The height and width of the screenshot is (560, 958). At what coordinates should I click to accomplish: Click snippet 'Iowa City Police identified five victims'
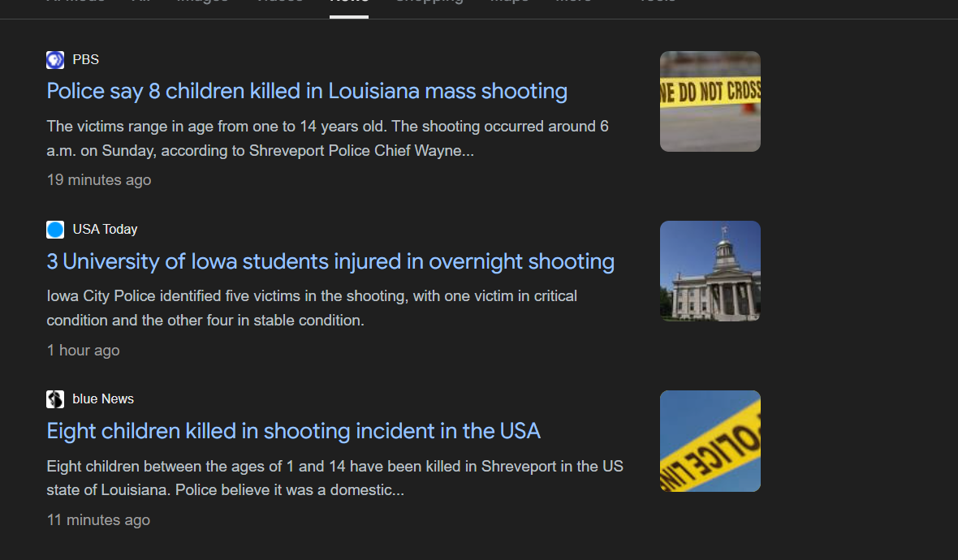tap(312, 308)
